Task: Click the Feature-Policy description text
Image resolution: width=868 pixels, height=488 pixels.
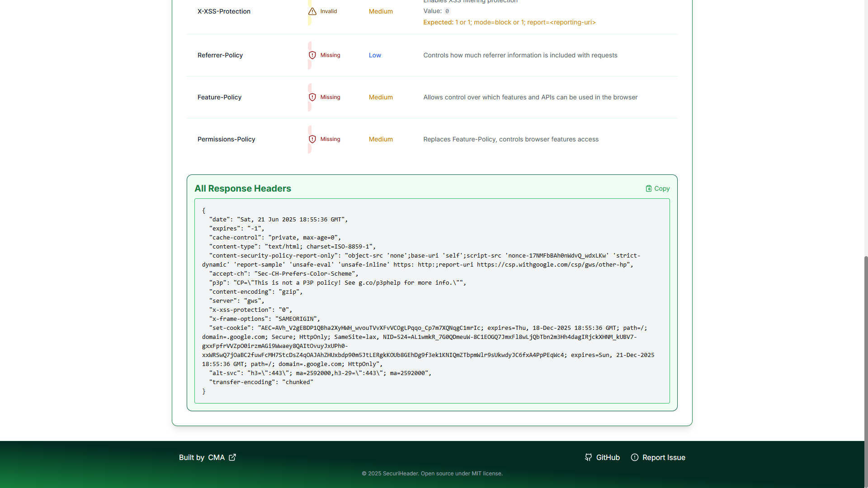Action: tap(530, 97)
